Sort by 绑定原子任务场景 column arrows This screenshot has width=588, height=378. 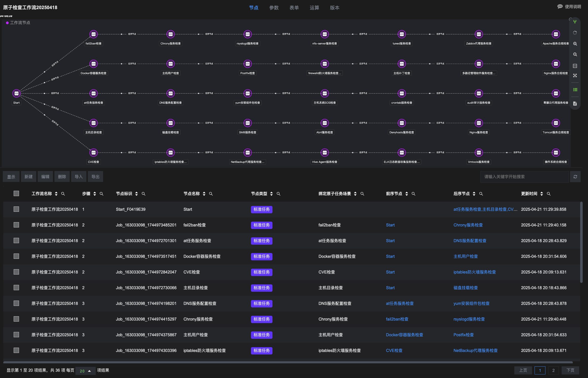click(355, 194)
